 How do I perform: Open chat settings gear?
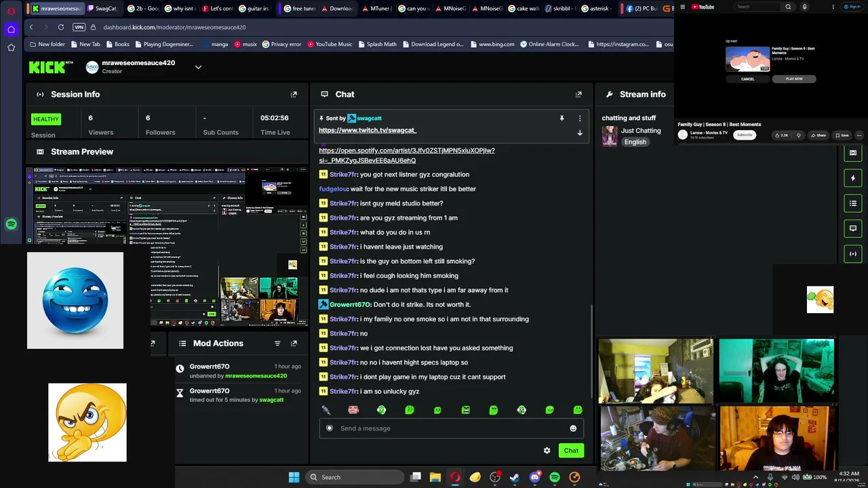click(547, 451)
